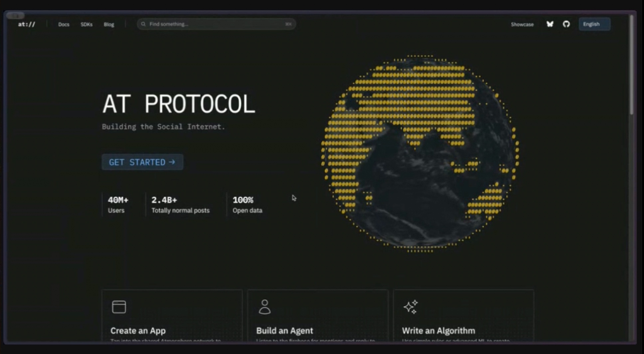Open the GitHub icon link
Image resolution: width=644 pixels, height=354 pixels.
tap(566, 24)
